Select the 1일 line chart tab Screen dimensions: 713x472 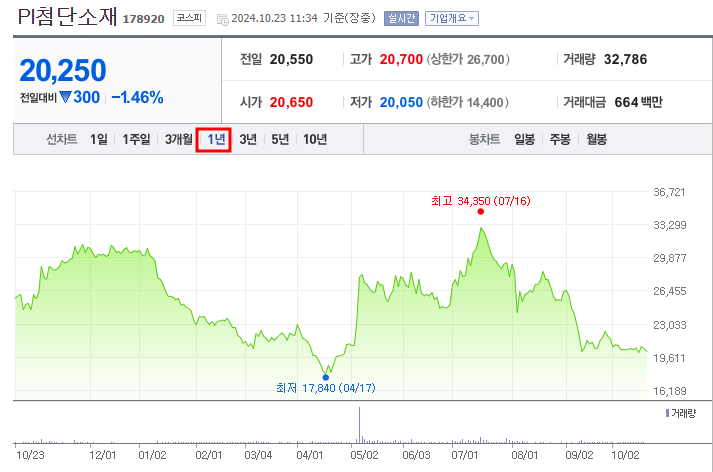[99, 139]
